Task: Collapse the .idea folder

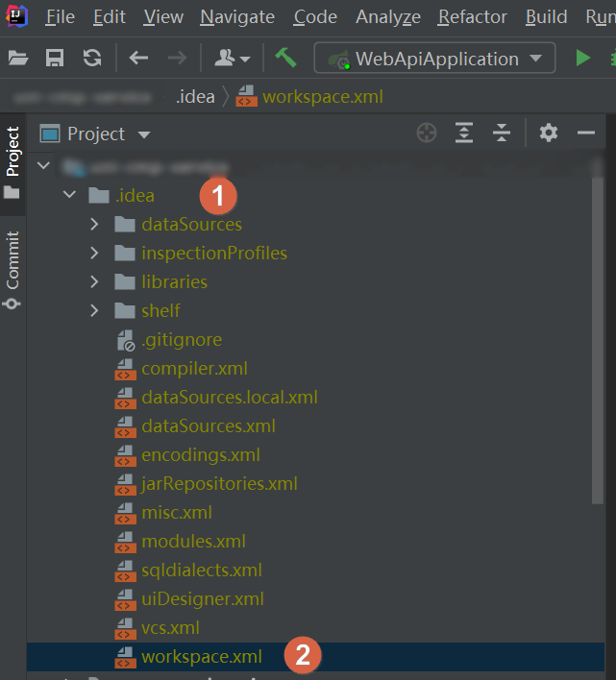Action: coord(68,196)
